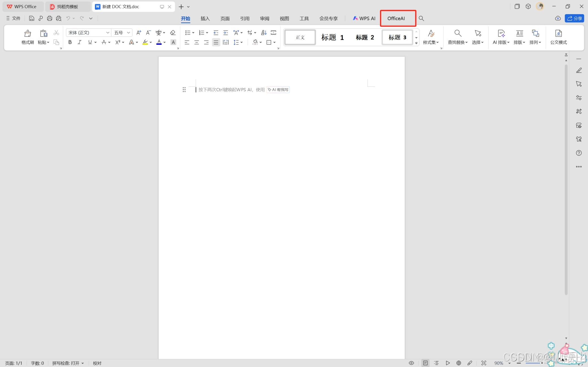Click the three-dots more icon in right sidebar

(579, 167)
